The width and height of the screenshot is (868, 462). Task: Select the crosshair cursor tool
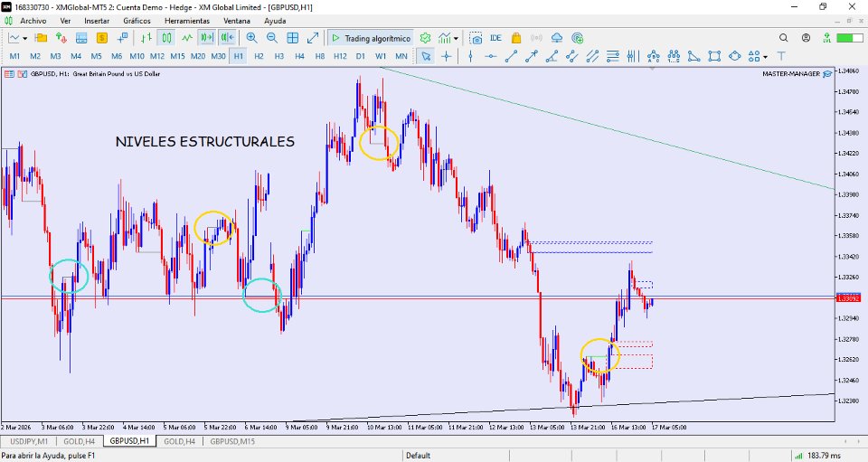pyautogui.click(x=446, y=56)
